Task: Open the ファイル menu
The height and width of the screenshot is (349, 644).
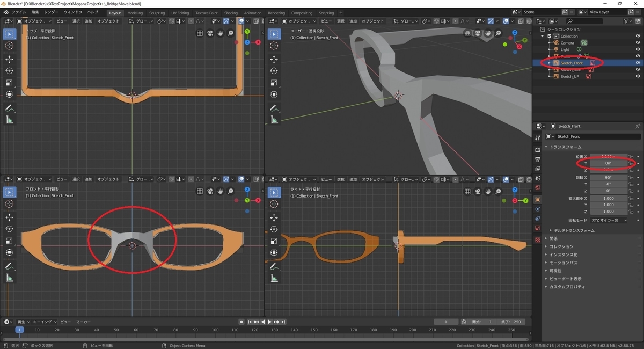Action: click(x=19, y=12)
